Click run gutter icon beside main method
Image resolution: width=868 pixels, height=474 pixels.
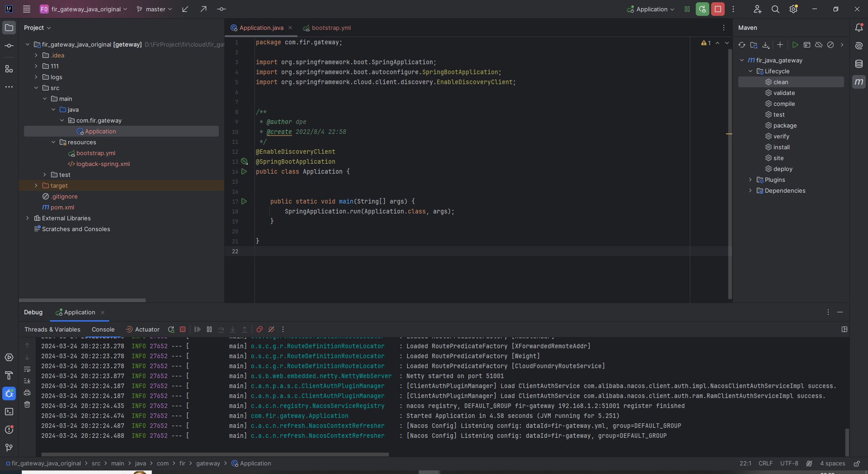coord(244,201)
